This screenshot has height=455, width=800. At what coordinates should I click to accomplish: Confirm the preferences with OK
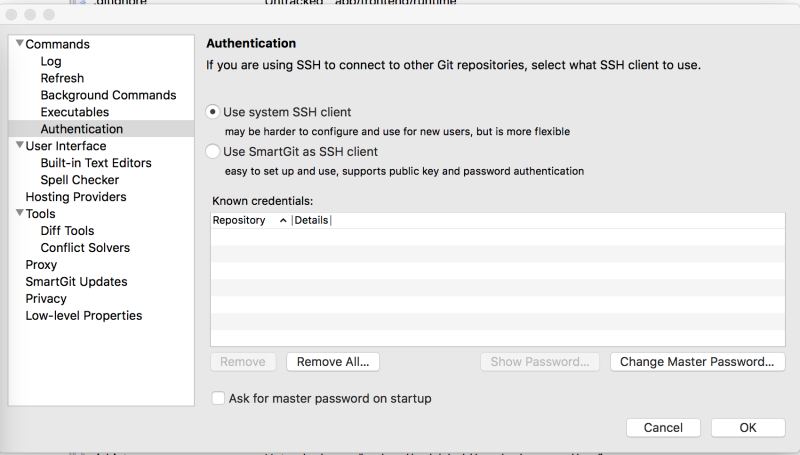tap(747, 427)
